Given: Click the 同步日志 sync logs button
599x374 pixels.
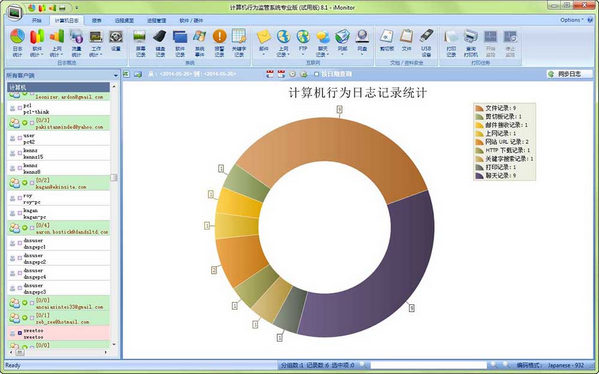Looking at the screenshot, I should (569, 74).
